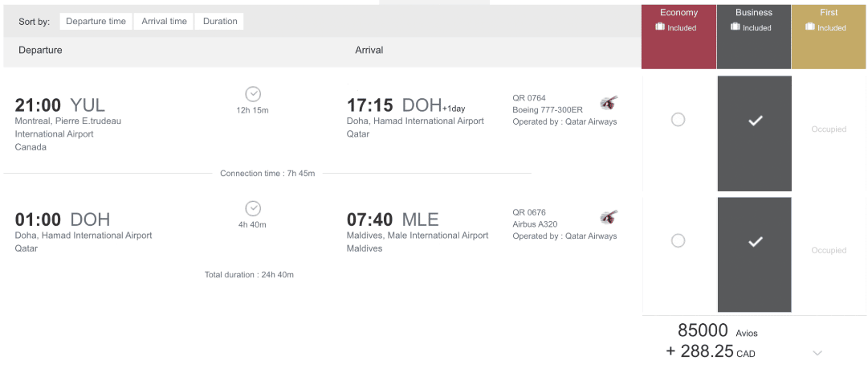Sort flights by Duration
868x365 pixels.
pos(220,22)
